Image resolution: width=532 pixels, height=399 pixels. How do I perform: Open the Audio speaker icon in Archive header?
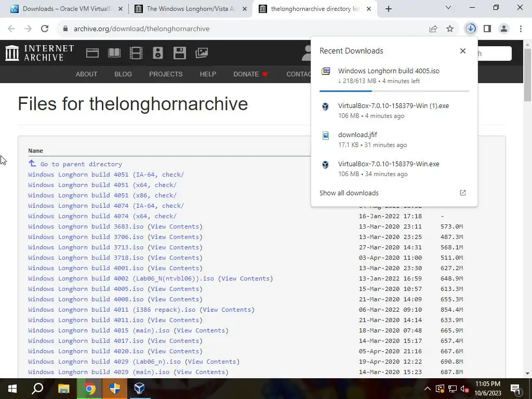point(158,53)
